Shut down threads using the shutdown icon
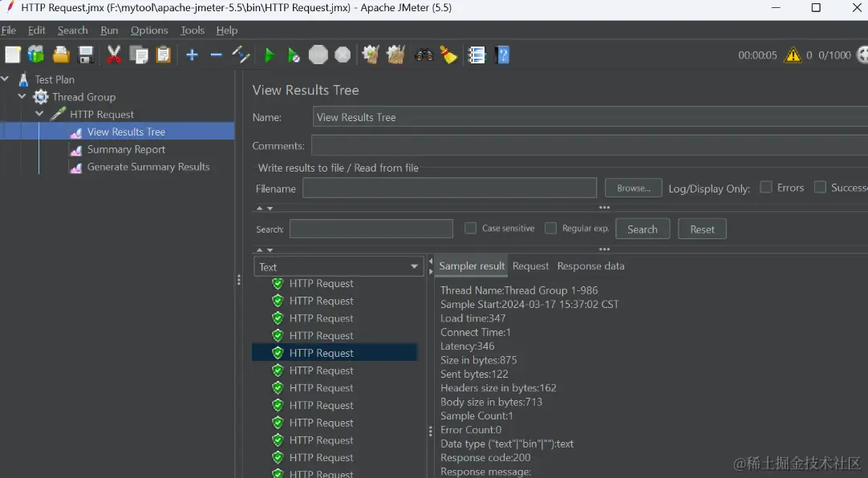 pyautogui.click(x=343, y=55)
